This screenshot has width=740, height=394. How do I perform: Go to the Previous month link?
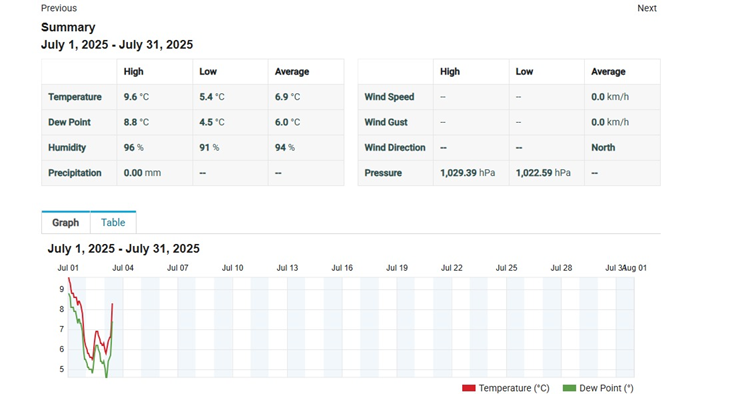(x=59, y=8)
